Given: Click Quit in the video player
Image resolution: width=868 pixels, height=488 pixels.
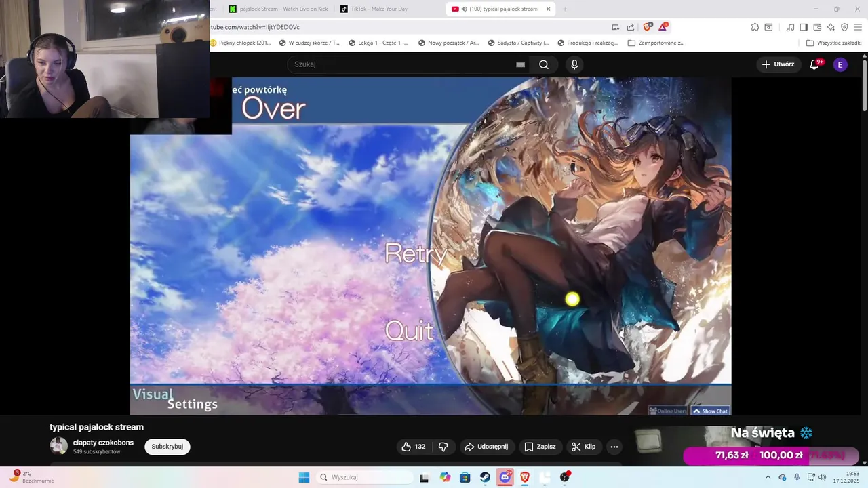Looking at the screenshot, I should coord(409,331).
